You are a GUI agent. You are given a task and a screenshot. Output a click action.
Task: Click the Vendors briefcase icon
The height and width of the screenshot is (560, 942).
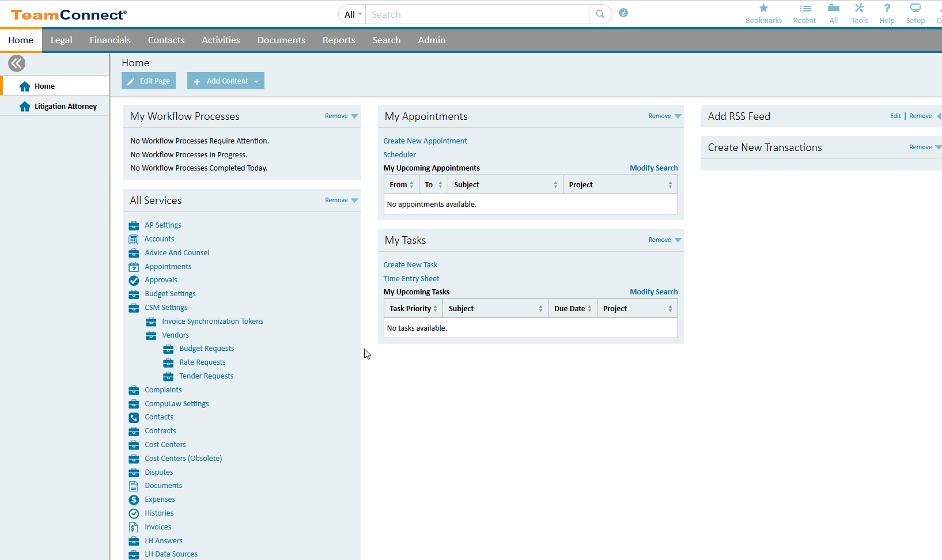(151, 335)
